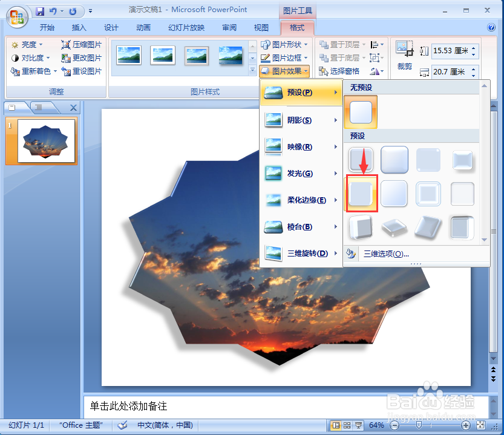Close the slides thumbnail pane

(x=73, y=108)
